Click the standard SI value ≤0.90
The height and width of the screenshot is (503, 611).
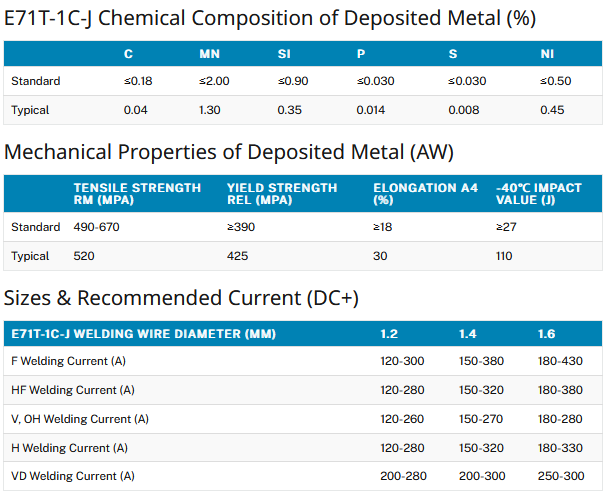pyautogui.click(x=293, y=81)
